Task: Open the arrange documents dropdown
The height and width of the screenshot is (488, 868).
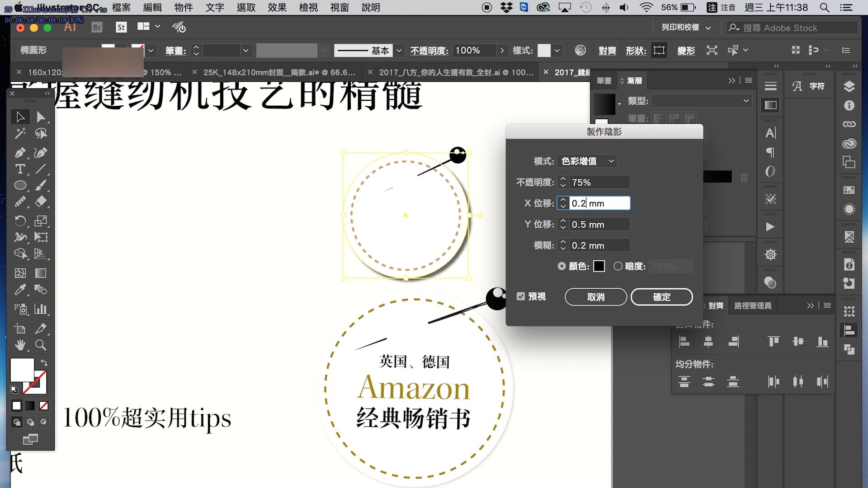Action: (x=149, y=27)
